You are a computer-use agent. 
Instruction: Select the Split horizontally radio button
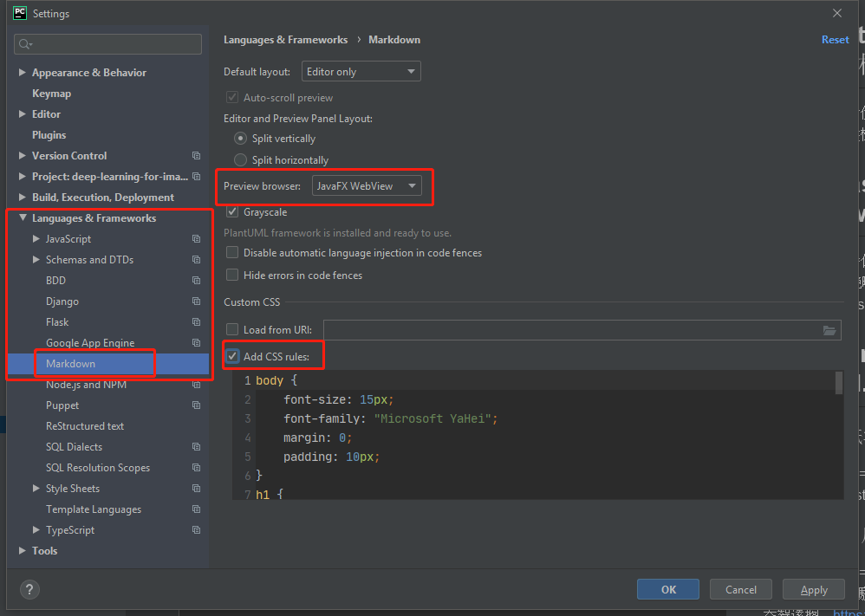coord(240,160)
